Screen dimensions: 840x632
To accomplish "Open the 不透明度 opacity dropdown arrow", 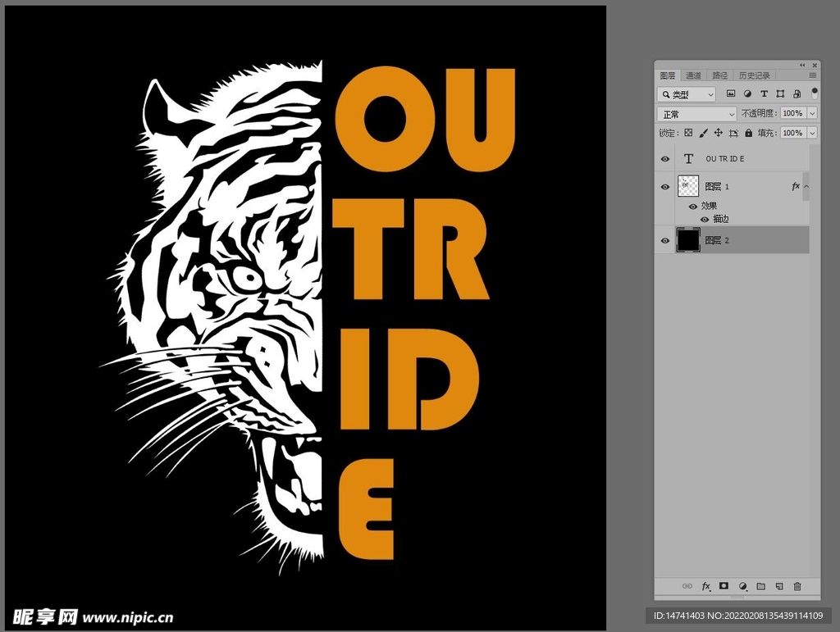I will (x=812, y=114).
